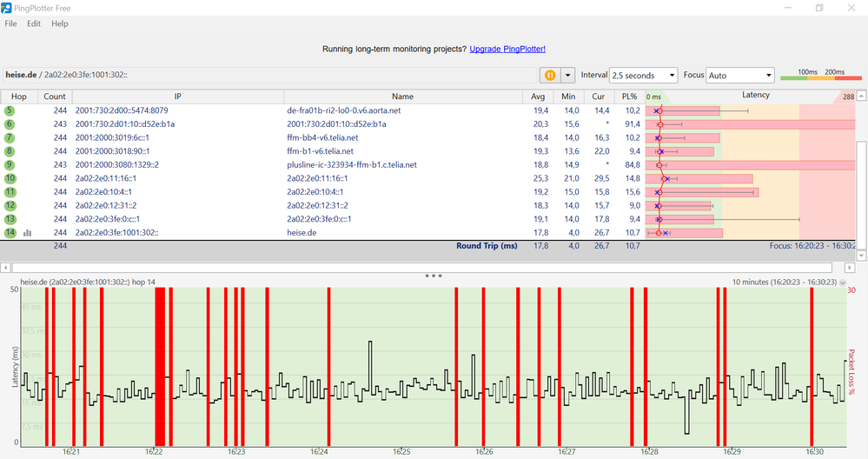868x459 pixels.
Task: Click the green hop 10 circle icon
Action: point(10,178)
